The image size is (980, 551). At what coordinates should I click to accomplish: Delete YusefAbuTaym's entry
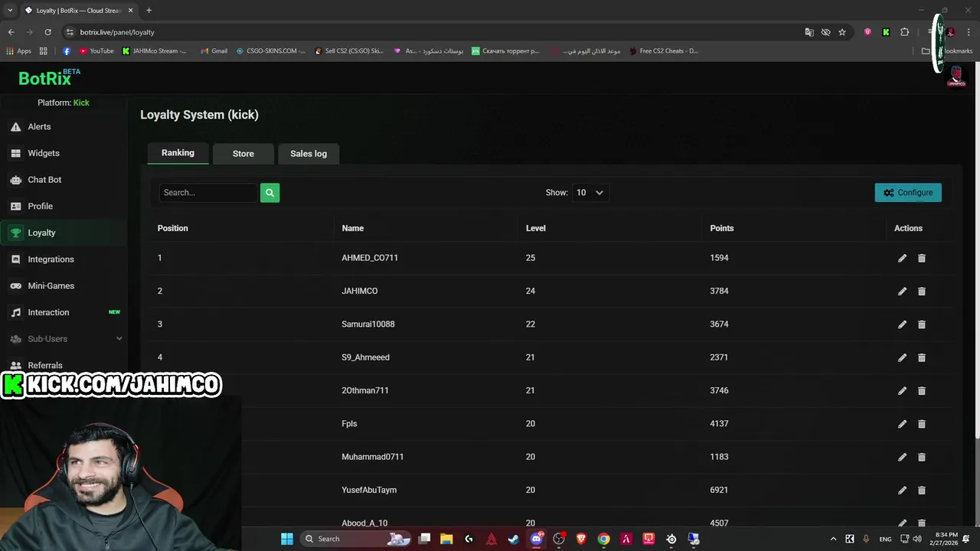[922, 491]
